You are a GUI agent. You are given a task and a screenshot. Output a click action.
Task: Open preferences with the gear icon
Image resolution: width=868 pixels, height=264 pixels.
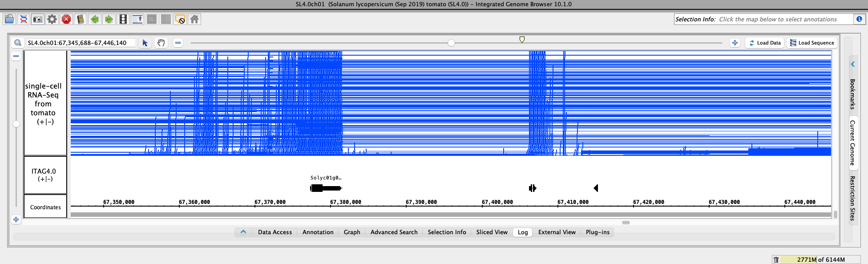click(52, 19)
